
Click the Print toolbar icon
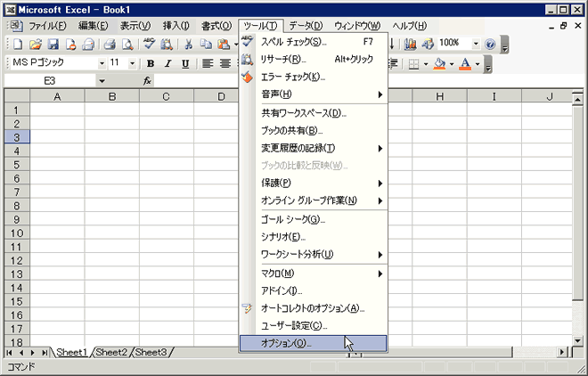110,45
